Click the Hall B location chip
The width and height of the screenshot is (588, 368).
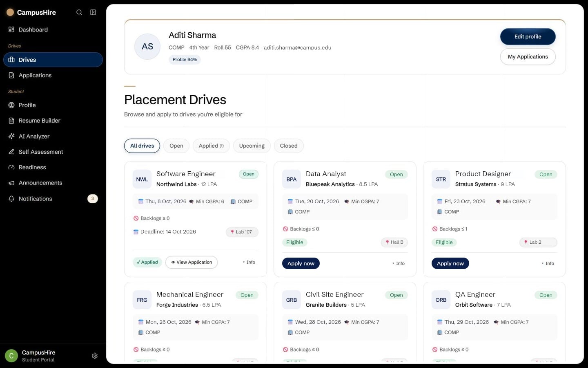pos(394,242)
